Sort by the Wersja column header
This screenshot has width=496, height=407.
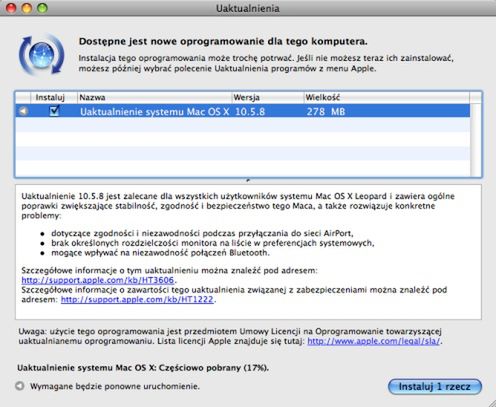[x=268, y=97]
